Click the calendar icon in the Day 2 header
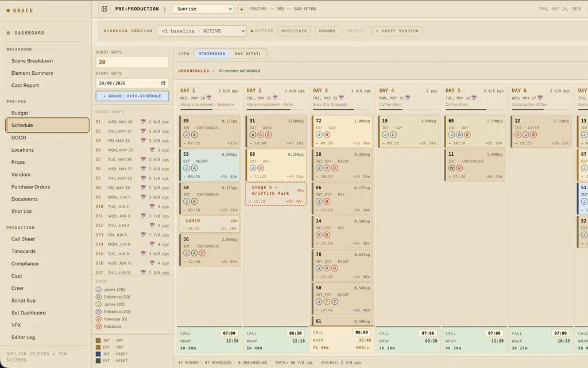The height and width of the screenshot is (368, 588). (275, 98)
